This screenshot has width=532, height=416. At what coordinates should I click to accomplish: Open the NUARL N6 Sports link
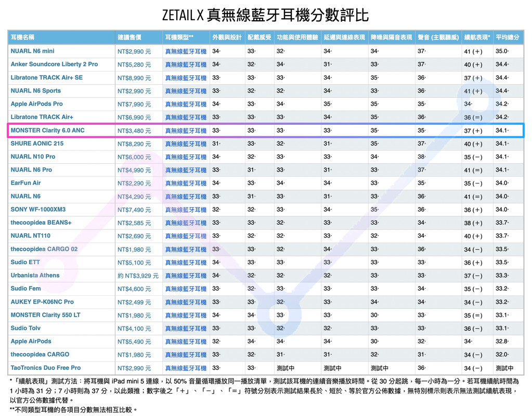pyautogui.click(x=36, y=91)
